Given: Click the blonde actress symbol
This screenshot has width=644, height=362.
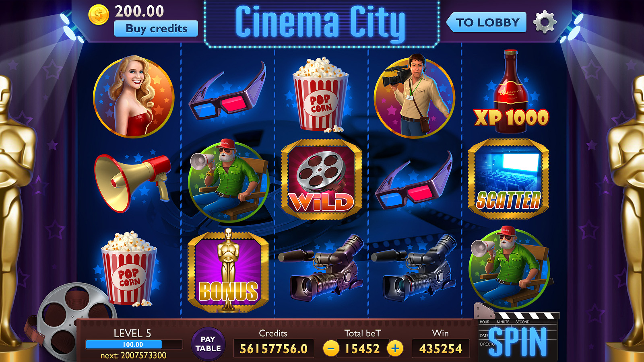Looking at the screenshot, I should [134, 96].
